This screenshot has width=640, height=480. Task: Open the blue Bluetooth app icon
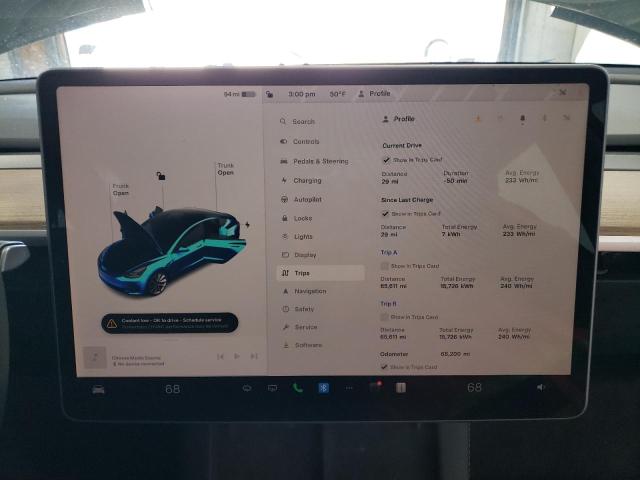[323, 388]
